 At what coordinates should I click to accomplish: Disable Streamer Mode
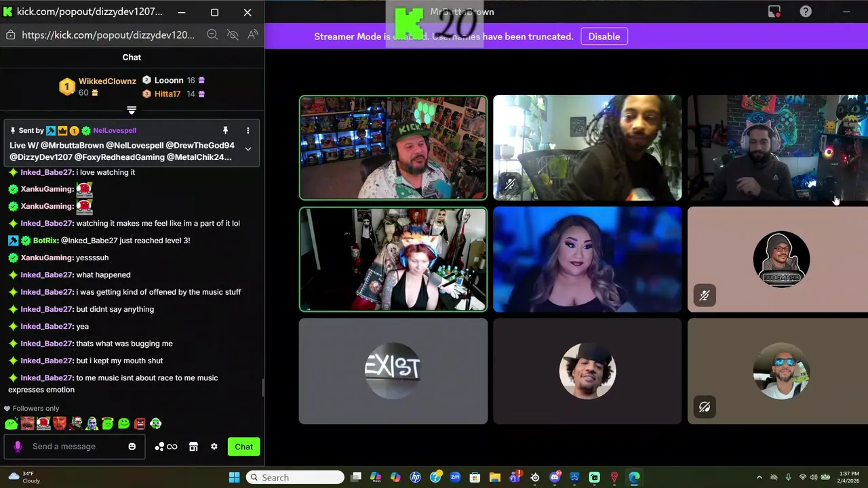point(604,37)
